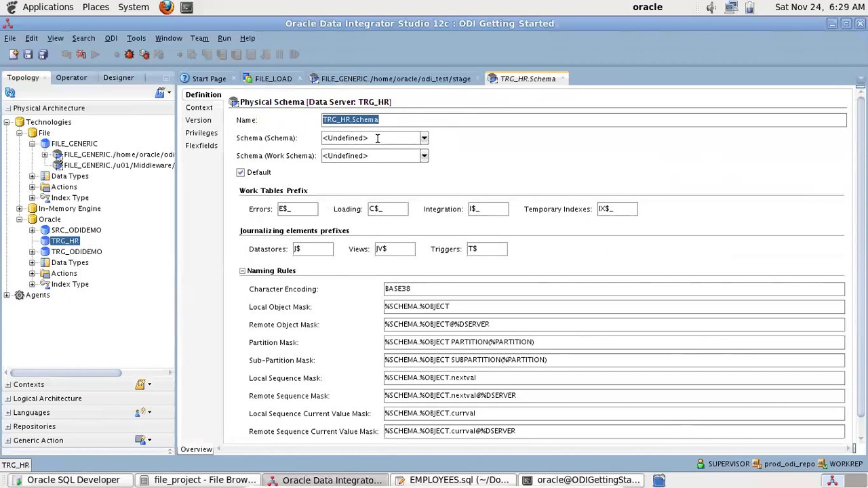Expand the SRC_ODIDEMO tree node
The width and height of the screenshot is (868, 488).
click(x=32, y=230)
